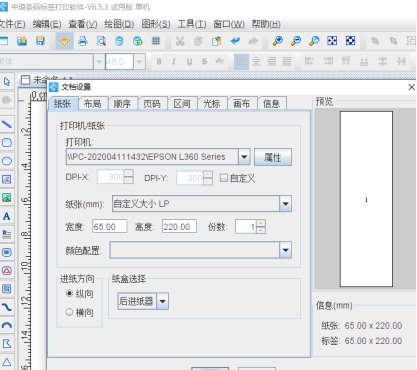Select the triangle shape tool

coord(7,362)
